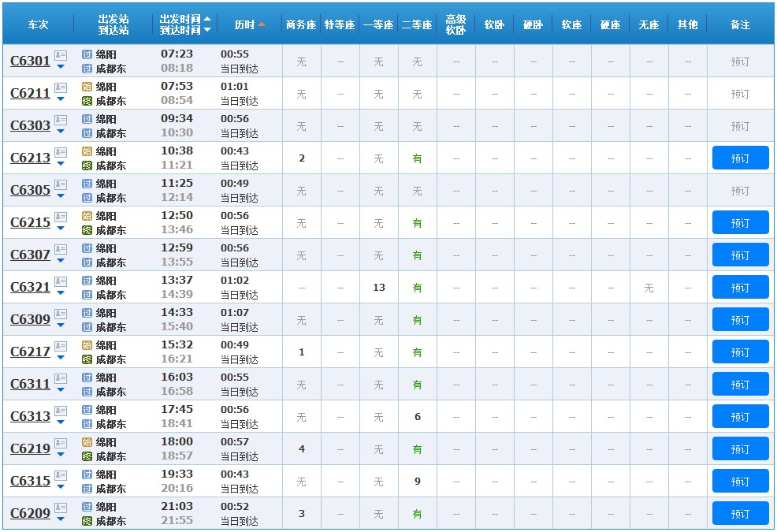The image size is (777, 532).
Task: Click the ID card icon beside C6213
Action: pyautogui.click(x=61, y=152)
